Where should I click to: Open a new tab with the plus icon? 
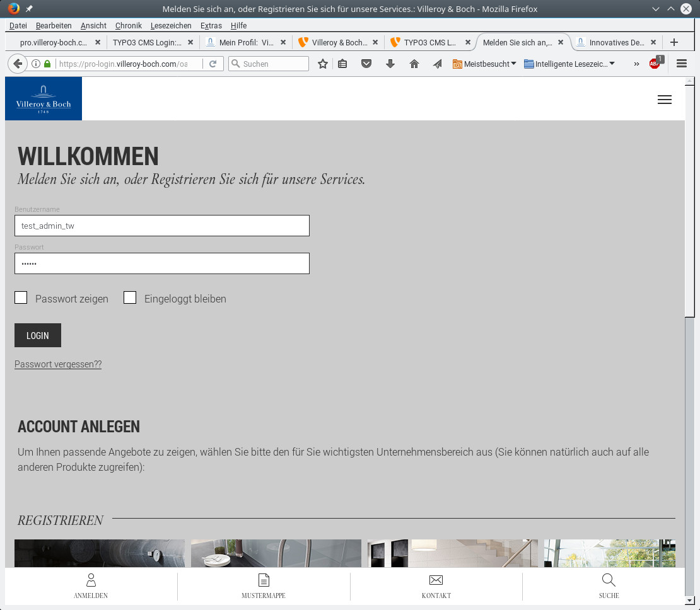click(x=674, y=42)
